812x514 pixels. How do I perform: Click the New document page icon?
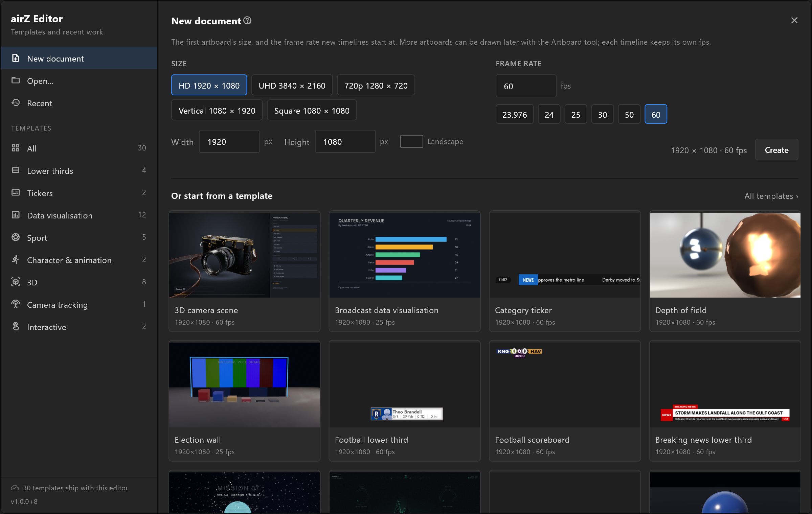[16, 58]
